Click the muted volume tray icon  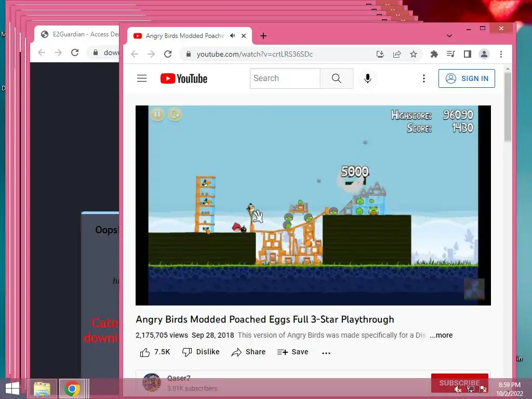pos(458,389)
